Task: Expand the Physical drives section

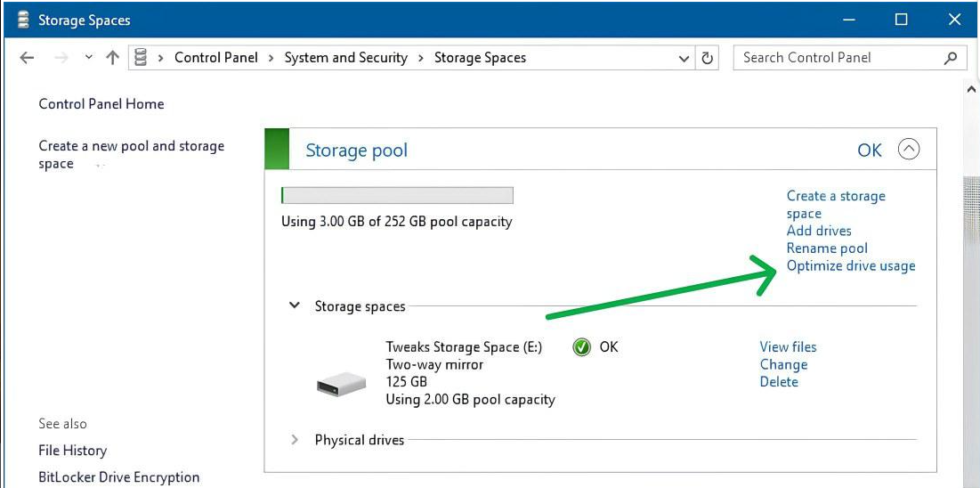Action: [x=295, y=440]
